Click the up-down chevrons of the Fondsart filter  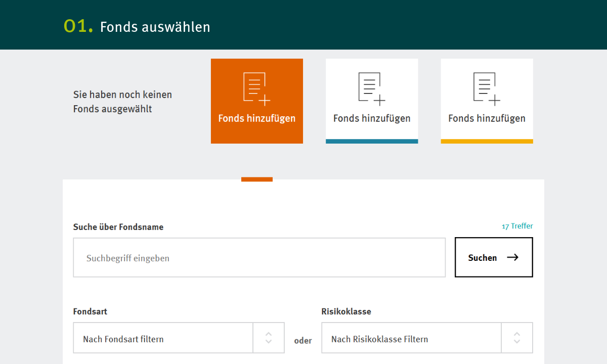269,338
